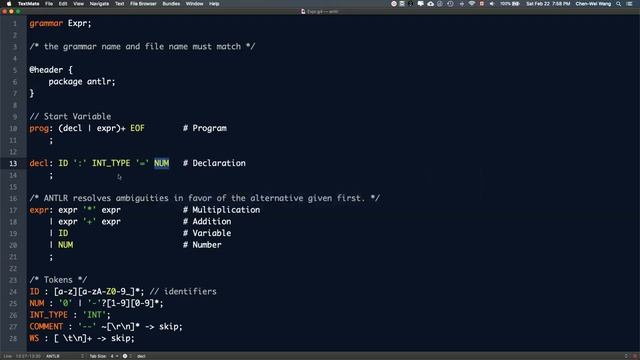Click the EOF token on line 10
The image size is (640, 360).
pos(137,128)
